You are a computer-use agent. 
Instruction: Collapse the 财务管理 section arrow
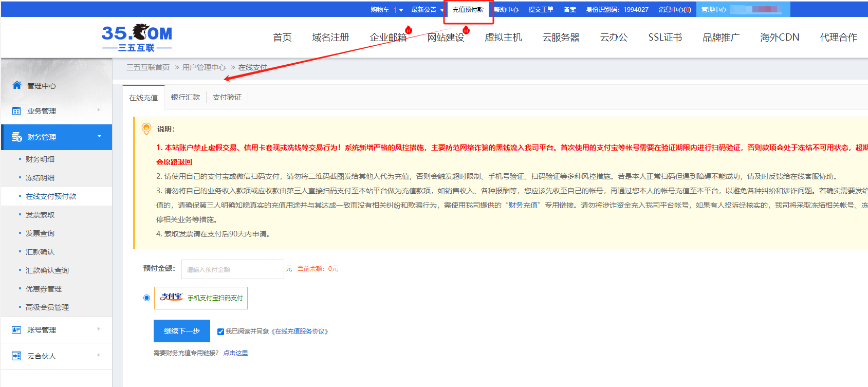[x=99, y=137]
